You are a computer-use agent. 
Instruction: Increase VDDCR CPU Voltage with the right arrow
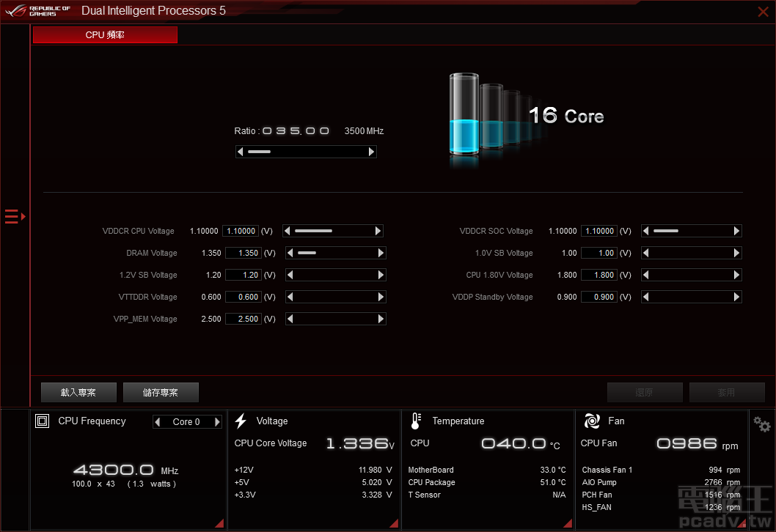(x=378, y=231)
